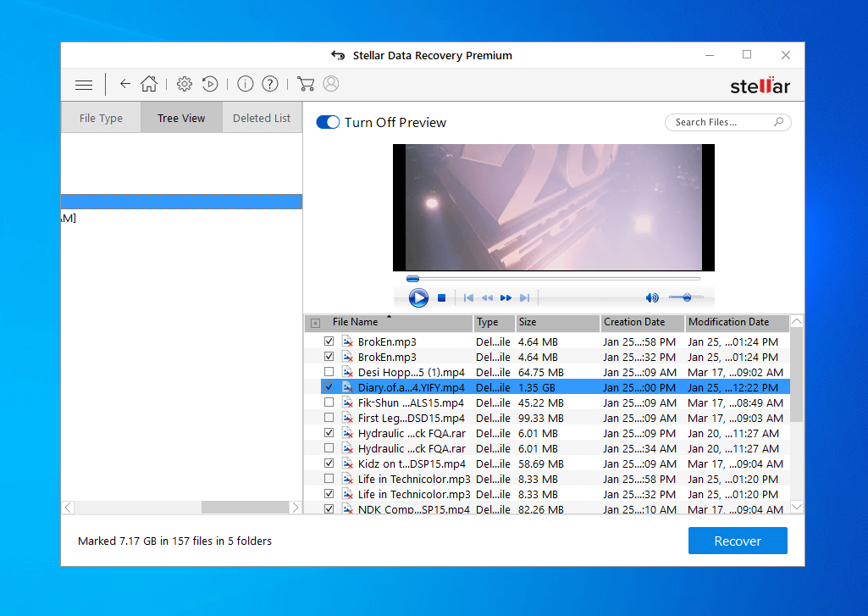Uncheck the NDK Comp...SP15.mp4 checkbox
Screen dimensions: 868x616
pyautogui.click(x=329, y=508)
